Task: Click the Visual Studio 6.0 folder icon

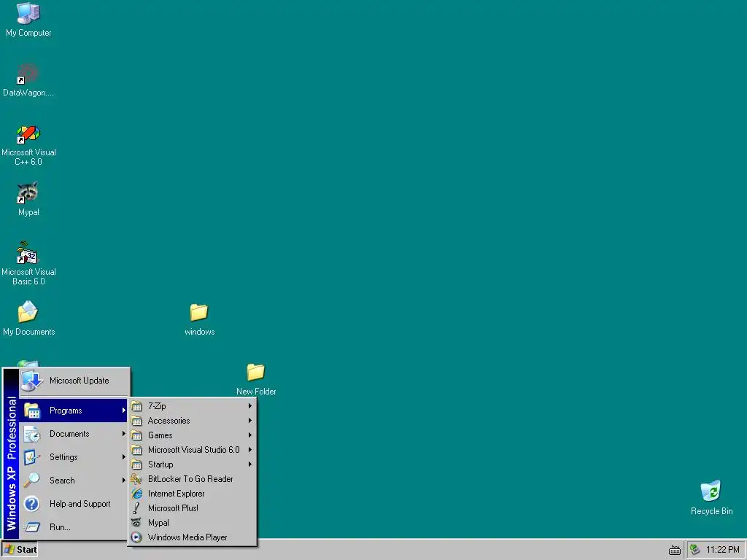Action: [x=136, y=450]
